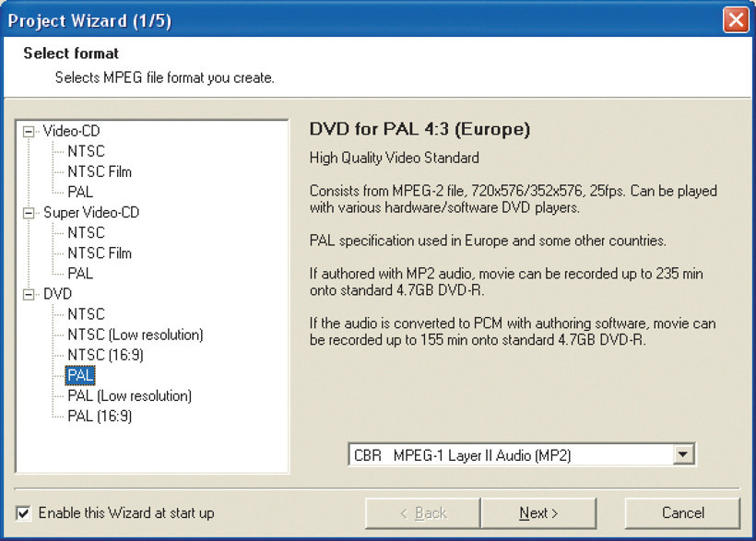The height and width of the screenshot is (541, 756).
Task: Close the Project Wizard window
Action: (x=736, y=20)
